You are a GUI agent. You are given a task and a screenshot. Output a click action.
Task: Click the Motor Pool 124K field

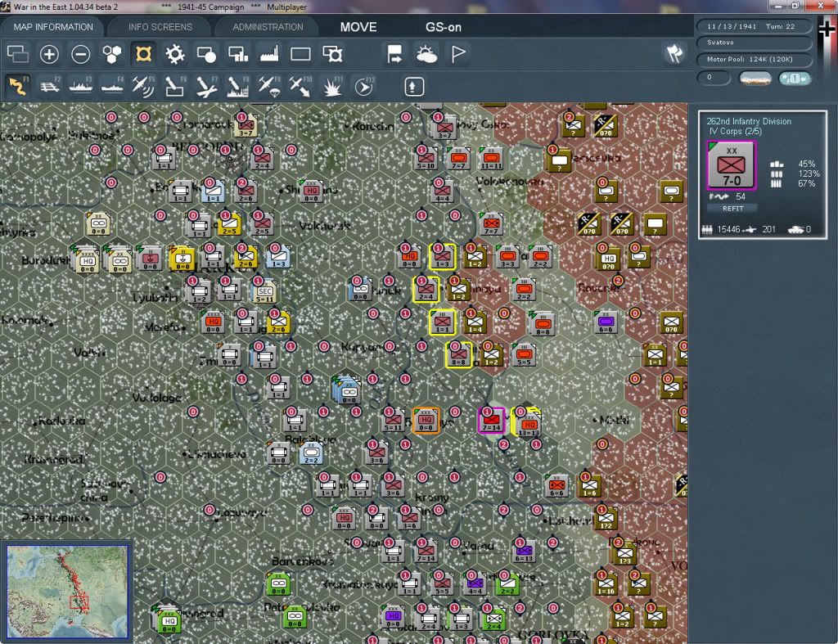pyautogui.click(x=754, y=59)
